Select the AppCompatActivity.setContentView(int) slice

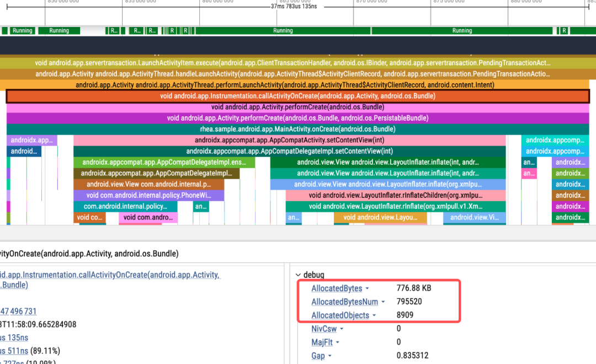click(289, 140)
